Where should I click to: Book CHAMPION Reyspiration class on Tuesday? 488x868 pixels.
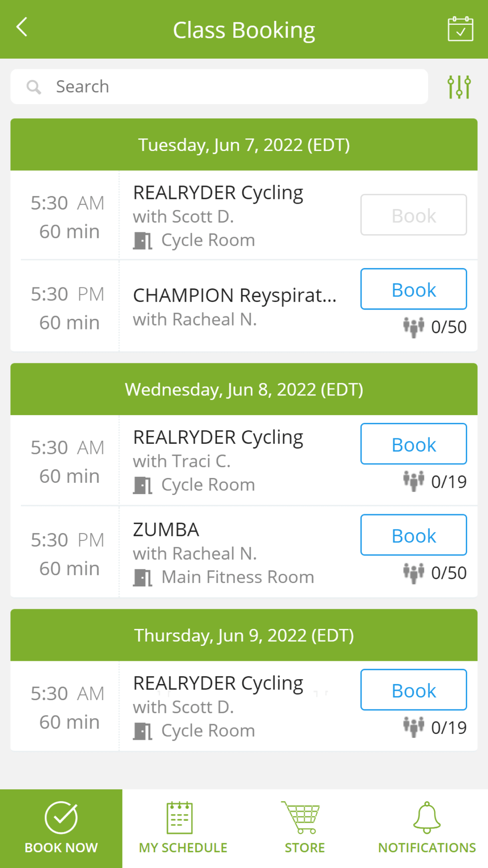413,289
